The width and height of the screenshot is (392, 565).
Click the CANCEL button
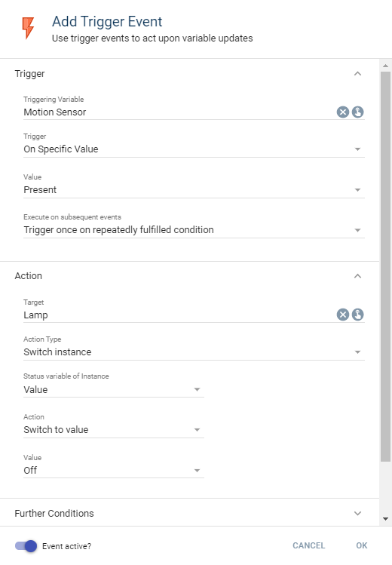308,545
